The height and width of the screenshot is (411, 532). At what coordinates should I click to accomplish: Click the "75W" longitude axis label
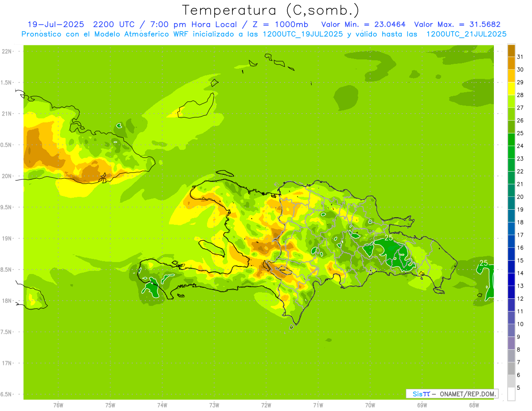pyautogui.click(x=110, y=405)
